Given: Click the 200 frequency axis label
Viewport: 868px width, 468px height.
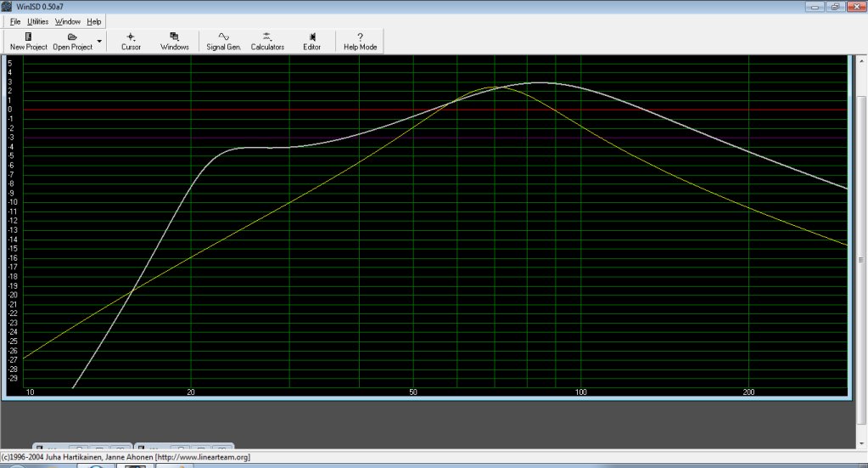Looking at the screenshot, I should pos(748,392).
